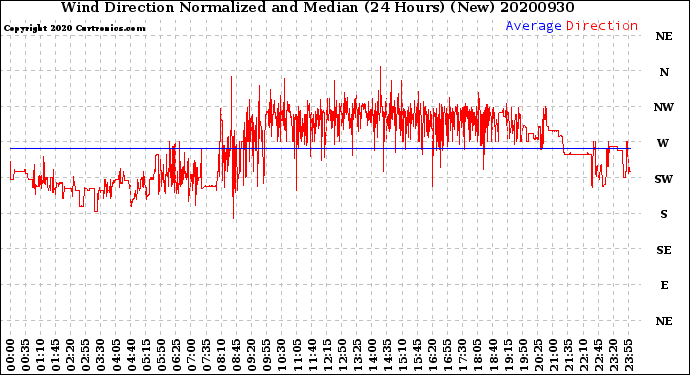Click the 10:30 time label

[x=282, y=355]
